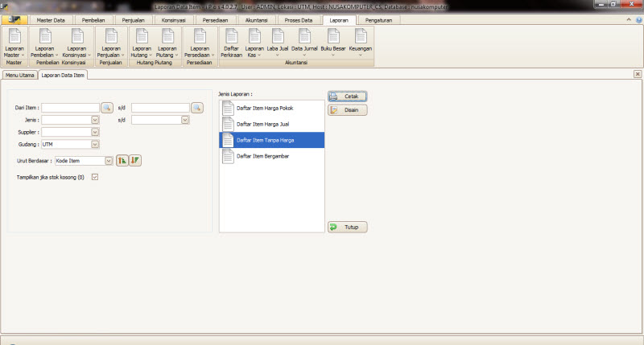Sort ascending using the green arrow icon

[122, 160]
